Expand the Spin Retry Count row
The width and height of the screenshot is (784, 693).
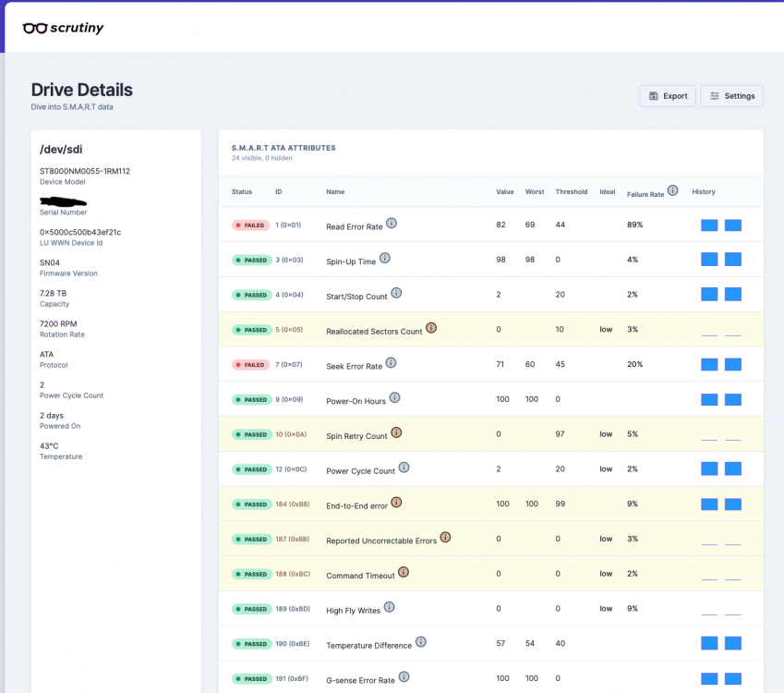(x=491, y=434)
